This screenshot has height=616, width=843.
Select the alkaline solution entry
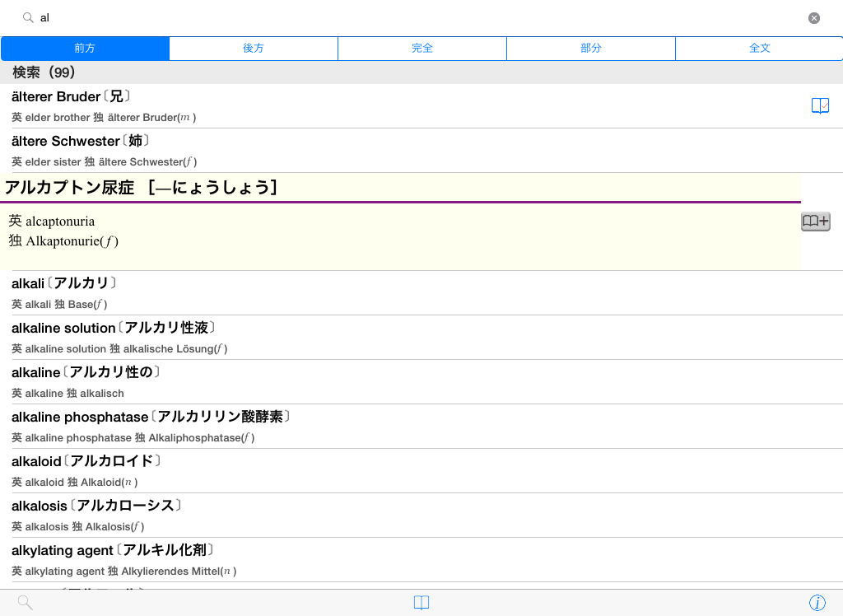click(x=329, y=338)
